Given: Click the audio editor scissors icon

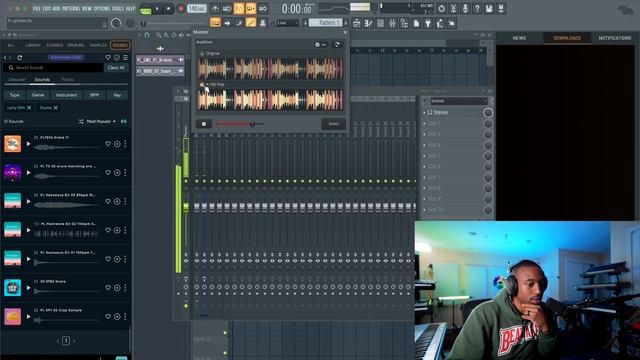Looking at the screenshot, I should click(453, 9).
